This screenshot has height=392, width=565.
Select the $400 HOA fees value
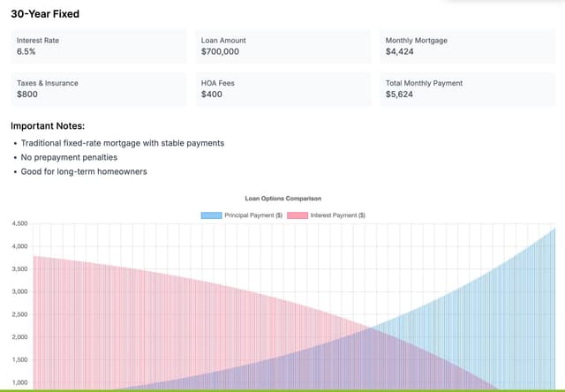(x=211, y=94)
